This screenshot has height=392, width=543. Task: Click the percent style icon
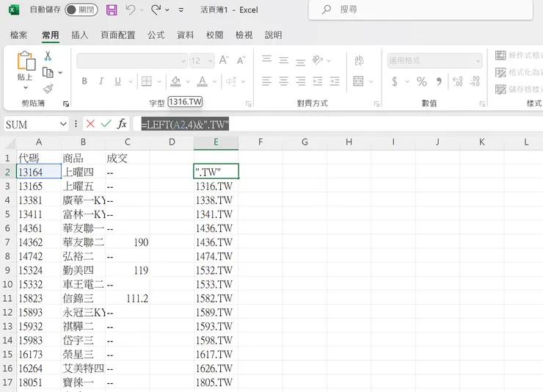point(421,81)
